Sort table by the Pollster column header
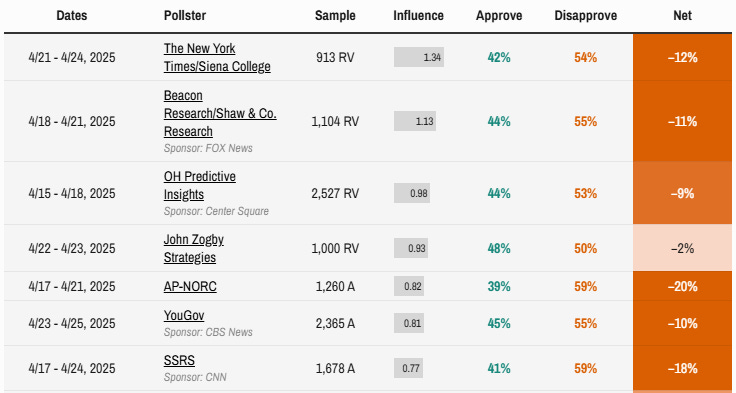The image size is (736, 393). click(x=185, y=15)
